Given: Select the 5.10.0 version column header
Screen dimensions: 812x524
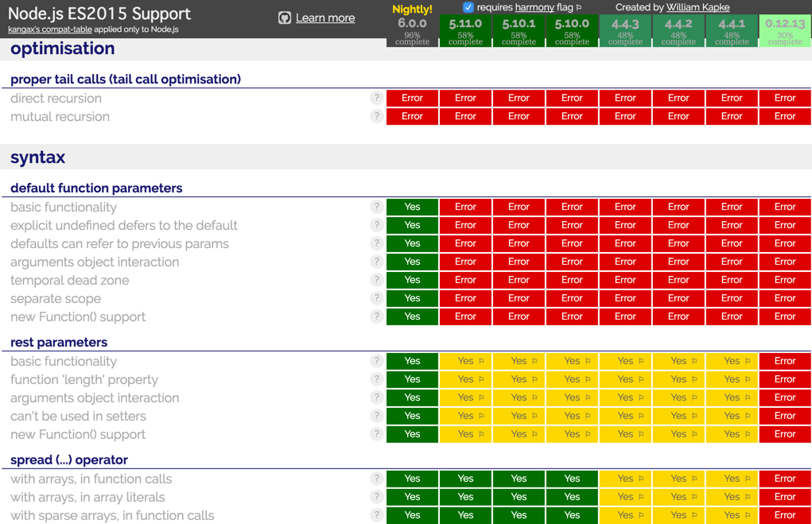Looking at the screenshot, I should coord(573,31).
